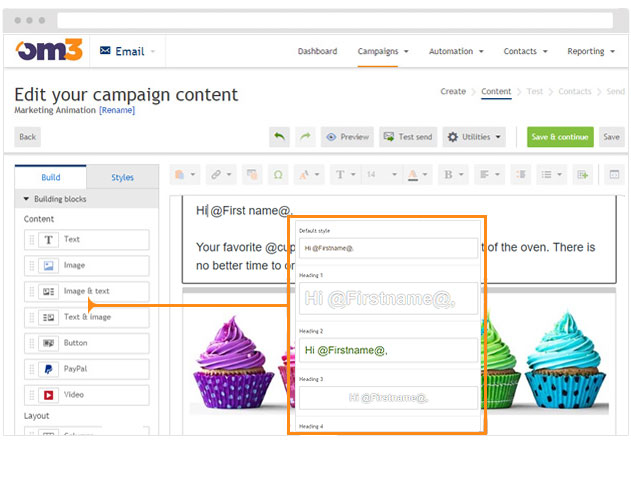Screen dimensions: 631x495
Task: Click the undo arrow icon
Action: click(x=280, y=137)
